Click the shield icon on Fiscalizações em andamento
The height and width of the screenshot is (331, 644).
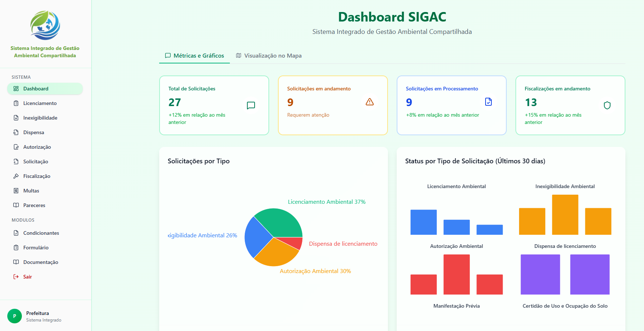[x=607, y=105]
